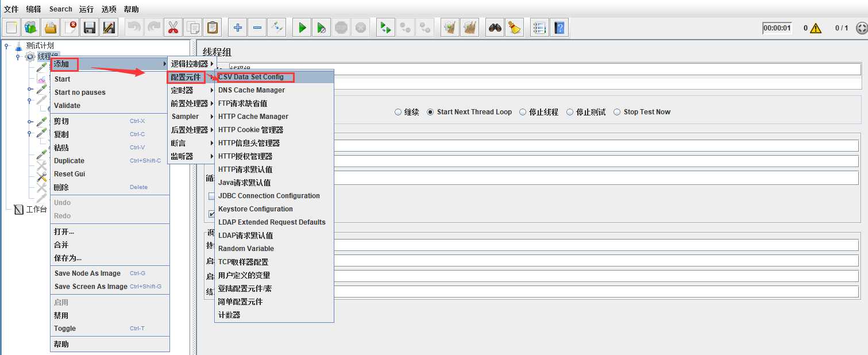Click the Copy toolbar icon
This screenshot has width=868, height=355.
[x=193, y=27]
